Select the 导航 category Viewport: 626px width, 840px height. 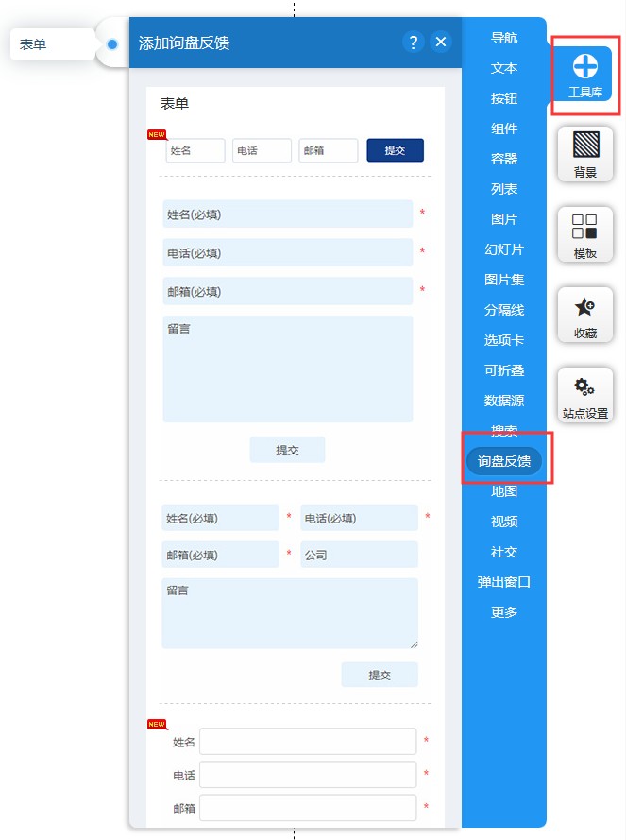coord(504,38)
